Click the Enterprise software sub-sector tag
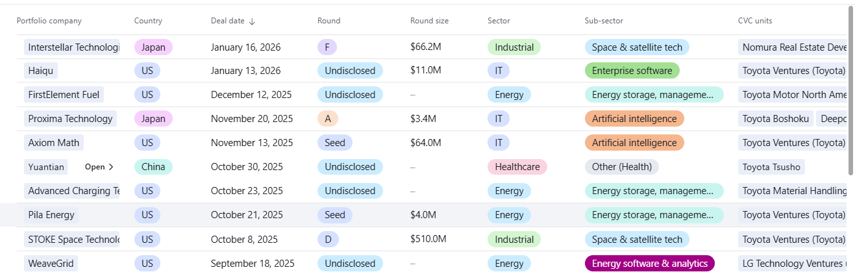The height and width of the screenshot is (274, 868). click(x=632, y=70)
